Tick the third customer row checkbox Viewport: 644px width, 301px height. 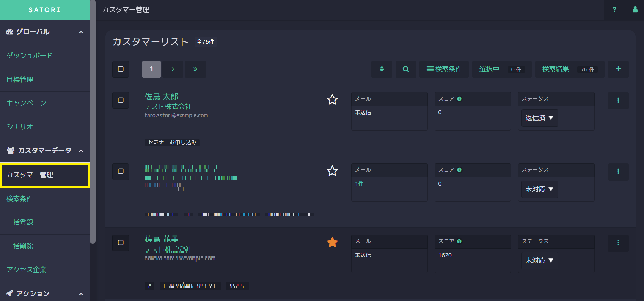point(121,243)
